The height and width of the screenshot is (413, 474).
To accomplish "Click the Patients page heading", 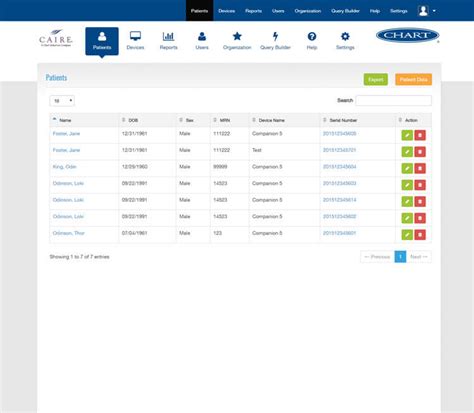I will (x=56, y=78).
